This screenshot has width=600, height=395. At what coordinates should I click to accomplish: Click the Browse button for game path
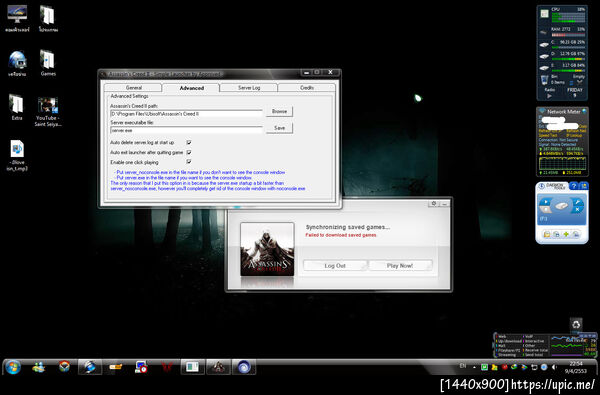(279, 111)
